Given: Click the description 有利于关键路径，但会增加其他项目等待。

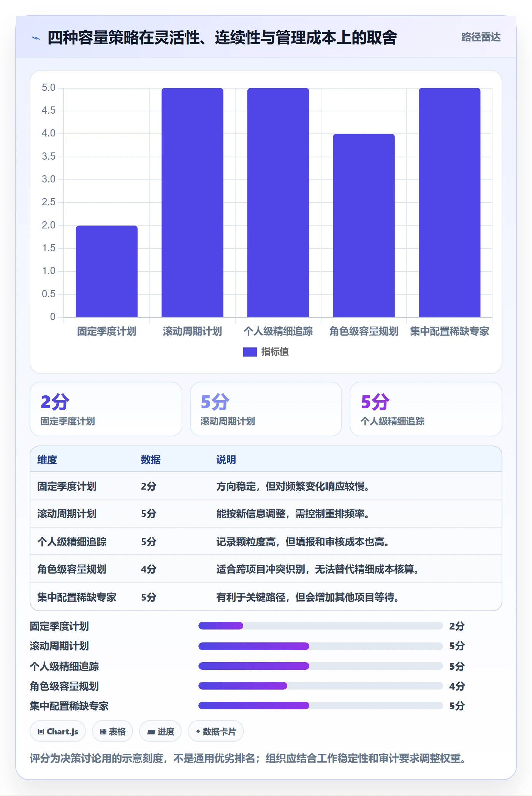Looking at the screenshot, I should [308, 597].
